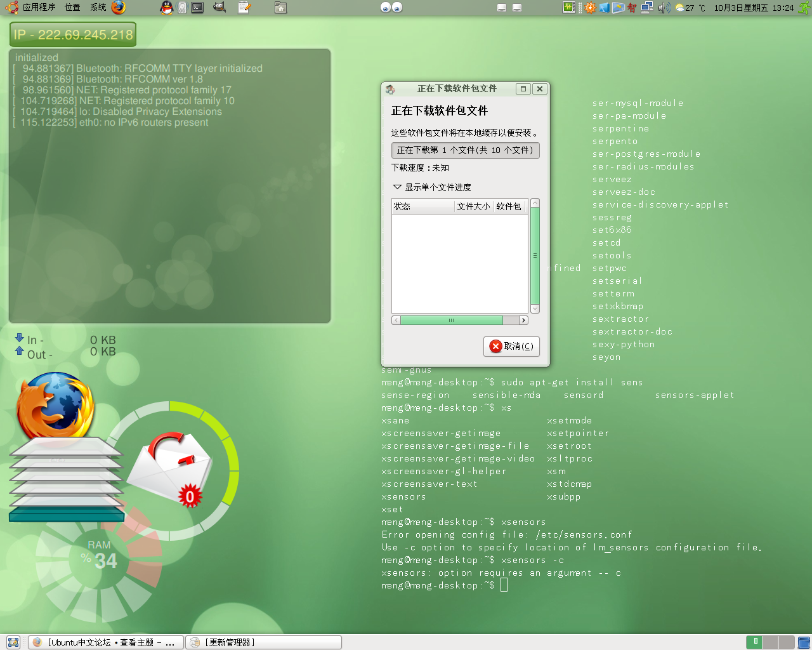Click the dialog's title bar window menu icon

click(390, 89)
